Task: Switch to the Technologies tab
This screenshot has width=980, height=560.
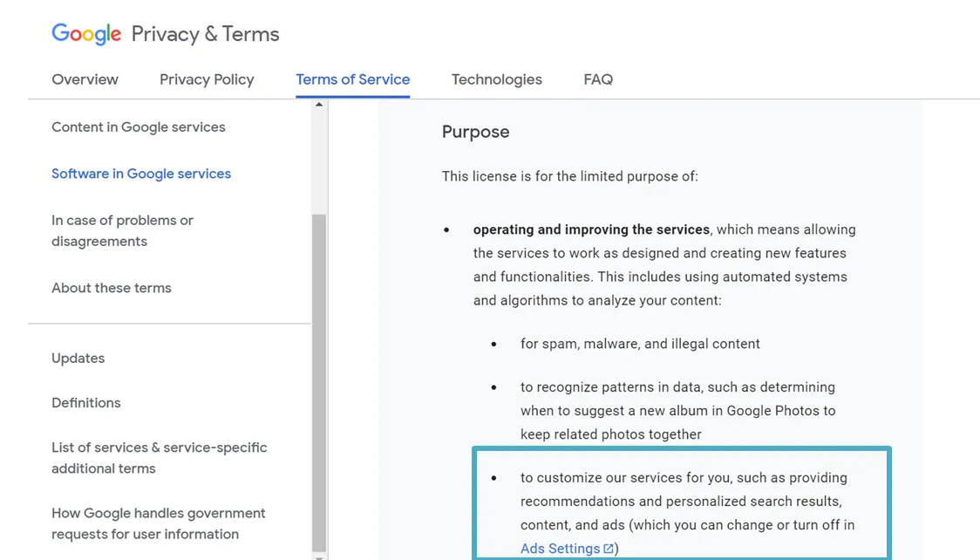Action: 496,79
